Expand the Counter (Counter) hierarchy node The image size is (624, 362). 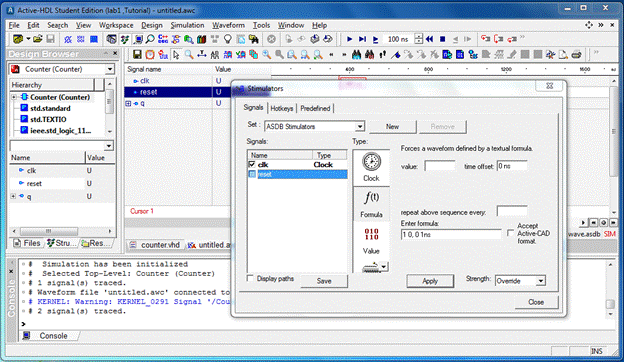14,97
